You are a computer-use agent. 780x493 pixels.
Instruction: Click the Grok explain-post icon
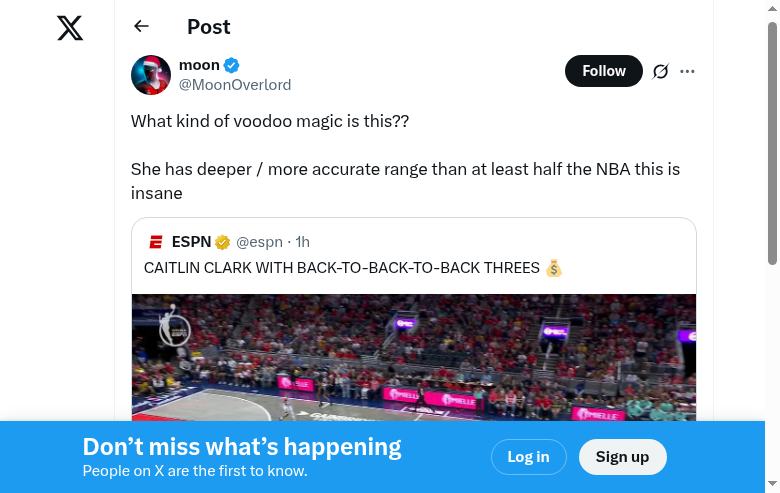660,71
